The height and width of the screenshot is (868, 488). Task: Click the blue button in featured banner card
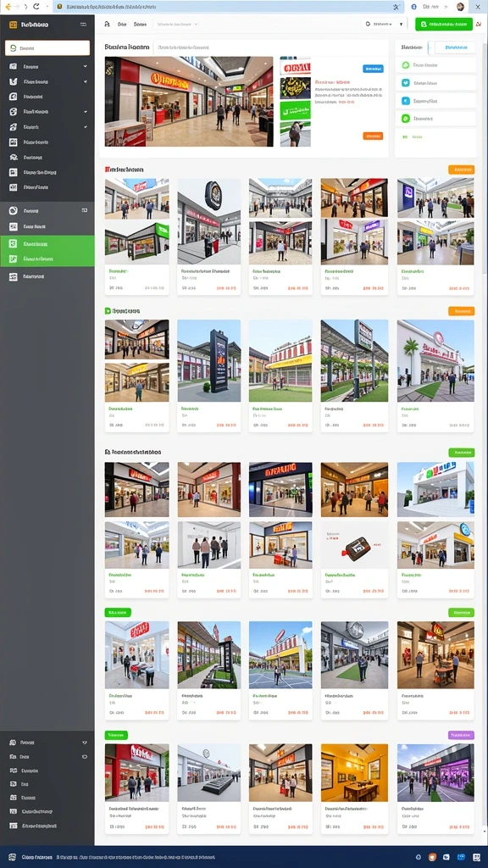pyautogui.click(x=373, y=69)
